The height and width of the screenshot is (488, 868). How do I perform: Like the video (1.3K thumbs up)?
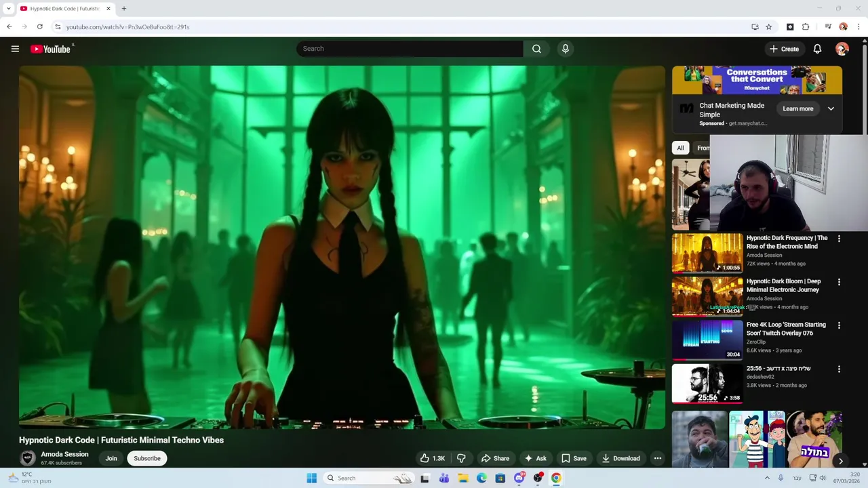pos(433,458)
